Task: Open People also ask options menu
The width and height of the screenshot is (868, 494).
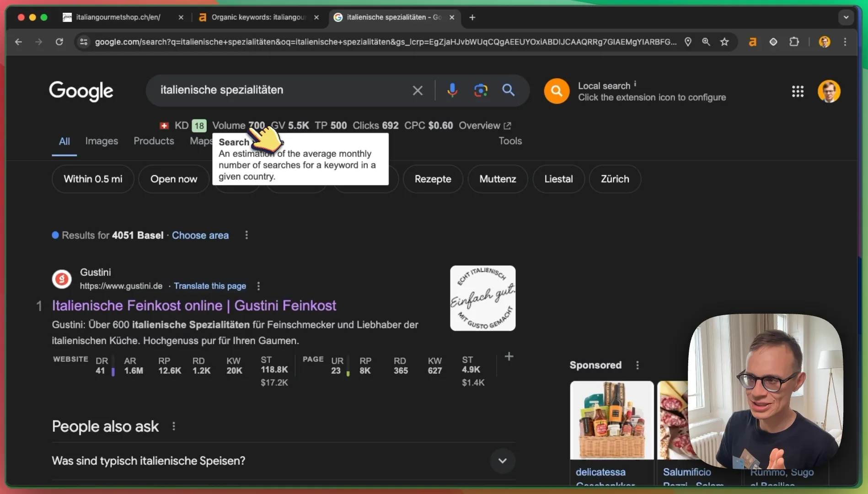Action: point(174,426)
